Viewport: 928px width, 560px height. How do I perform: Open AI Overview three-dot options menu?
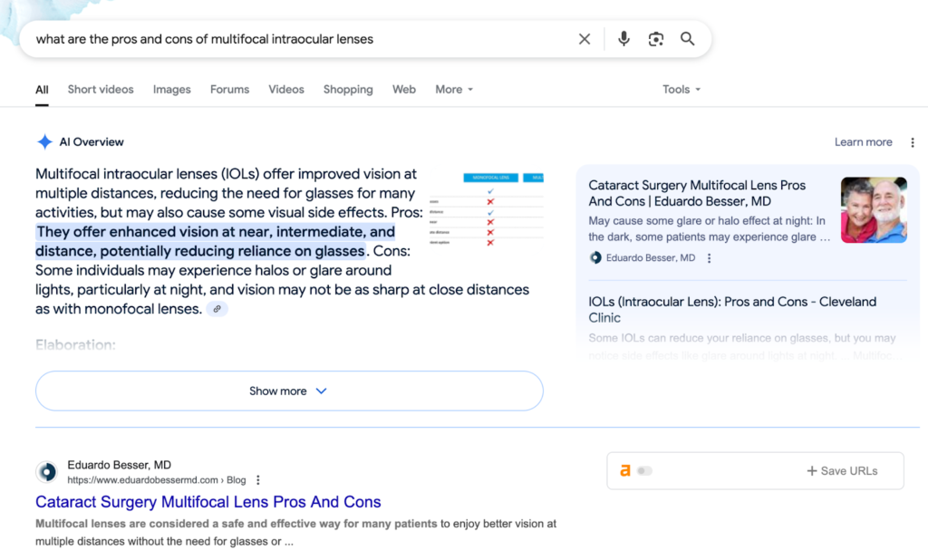coord(913,142)
